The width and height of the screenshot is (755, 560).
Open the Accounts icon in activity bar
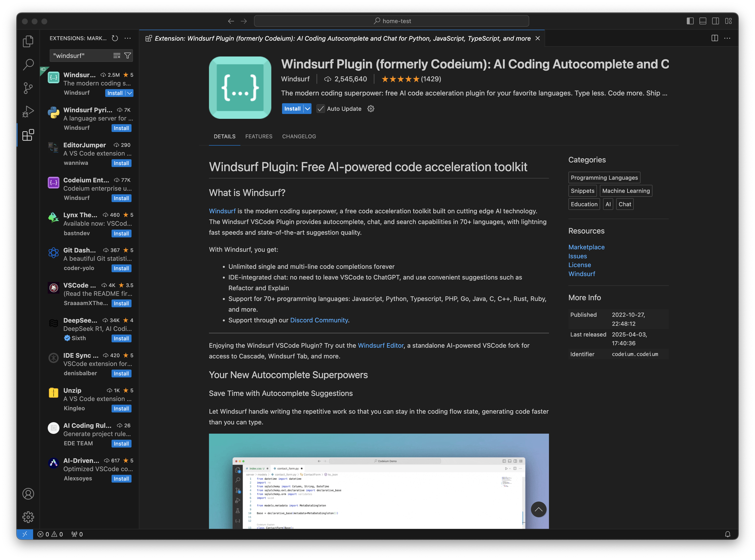click(x=28, y=494)
